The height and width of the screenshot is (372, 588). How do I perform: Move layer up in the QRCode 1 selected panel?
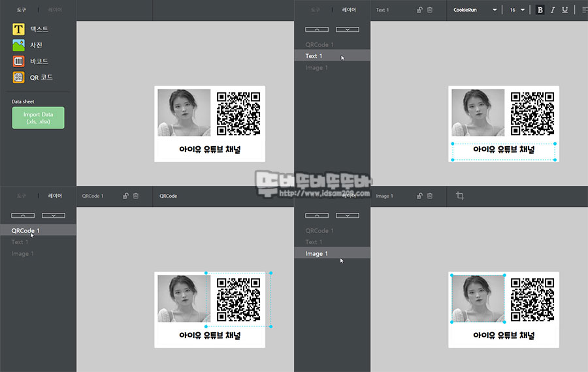point(23,215)
